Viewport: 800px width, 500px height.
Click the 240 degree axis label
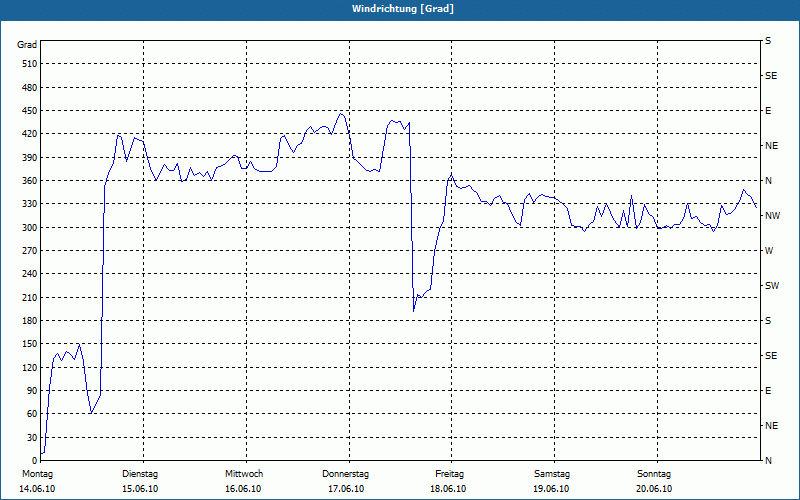30,274
